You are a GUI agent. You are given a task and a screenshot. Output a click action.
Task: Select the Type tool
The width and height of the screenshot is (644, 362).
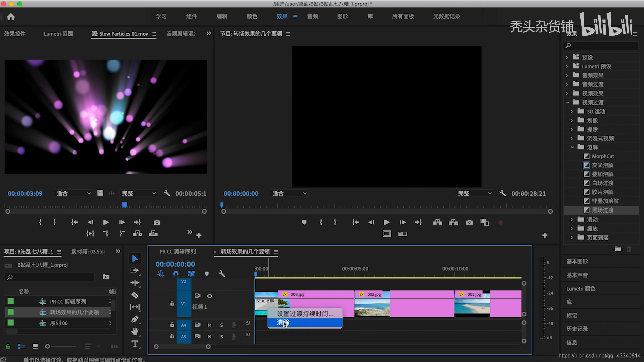click(x=135, y=344)
